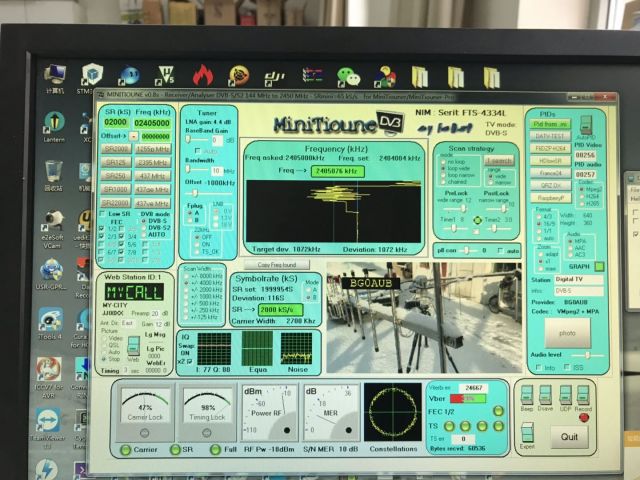The width and height of the screenshot is (640, 480).
Task: Click the Copy Freq found button
Action: [277, 265]
